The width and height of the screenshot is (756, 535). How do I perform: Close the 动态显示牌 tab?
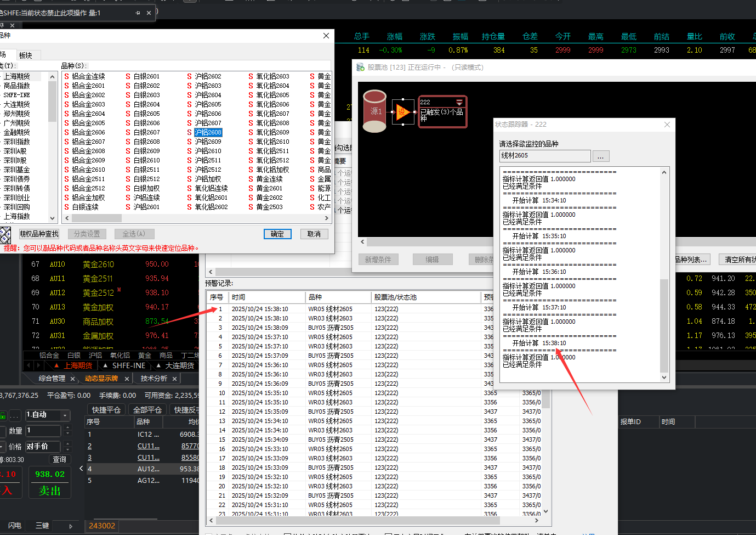[127, 379]
